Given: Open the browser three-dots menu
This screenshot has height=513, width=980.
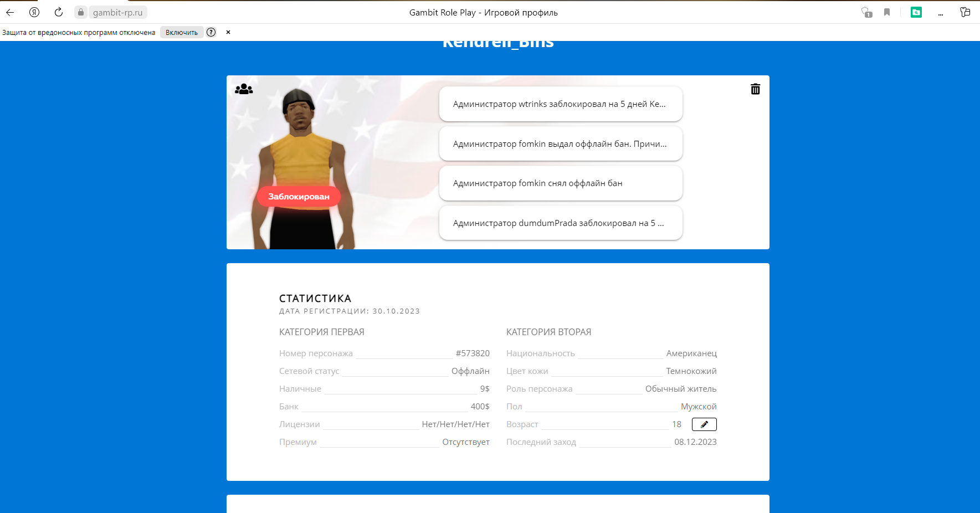Looking at the screenshot, I should 941,13.
